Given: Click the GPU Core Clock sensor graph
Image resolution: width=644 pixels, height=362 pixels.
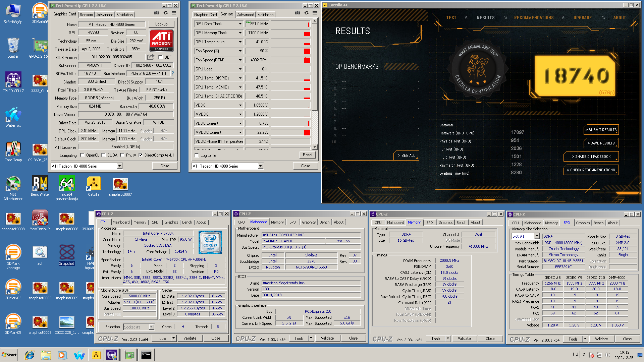Looking at the screenshot, I should [290, 24].
